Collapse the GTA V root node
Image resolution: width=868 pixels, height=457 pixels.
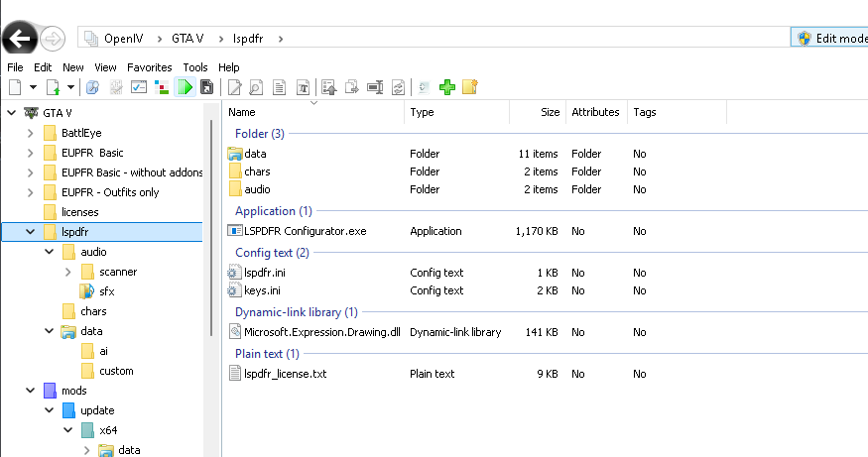pos(12,113)
